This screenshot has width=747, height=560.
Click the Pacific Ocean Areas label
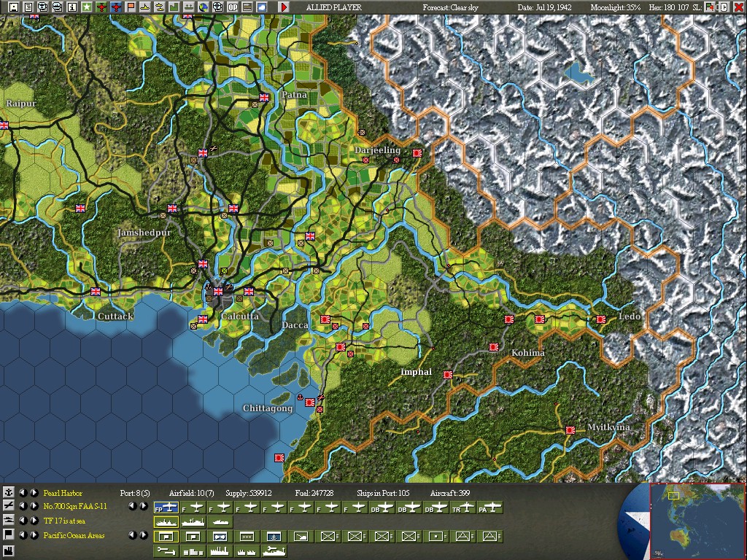[74, 535]
